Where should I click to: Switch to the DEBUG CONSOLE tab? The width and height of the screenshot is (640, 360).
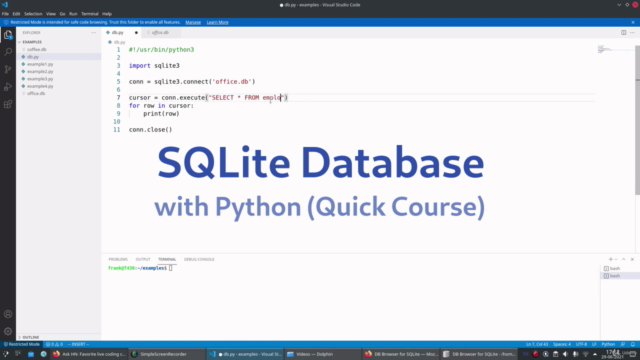click(199, 259)
